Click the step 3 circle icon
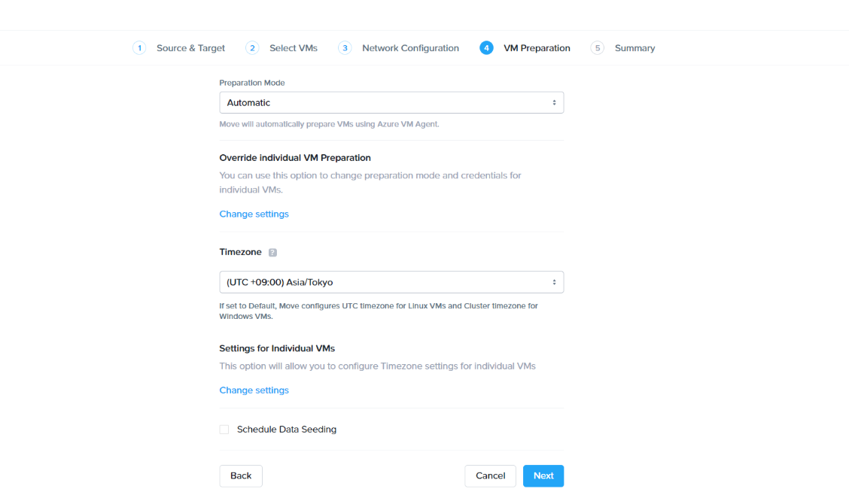The image size is (849, 504). click(x=345, y=48)
